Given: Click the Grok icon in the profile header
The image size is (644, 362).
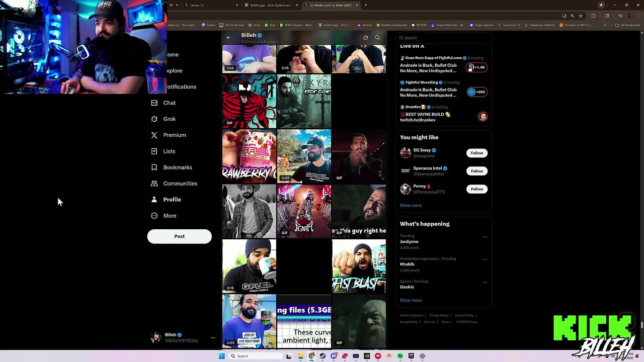Looking at the screenshot, I should point(365,38).
